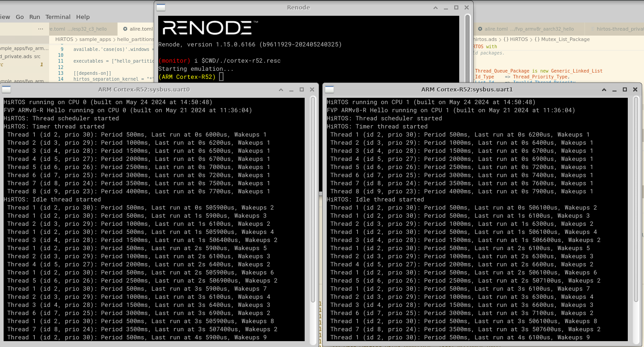Open the Renode window's title bar menu icon
The height and width of the screenshot is (347, 644).
click(160, 7)
